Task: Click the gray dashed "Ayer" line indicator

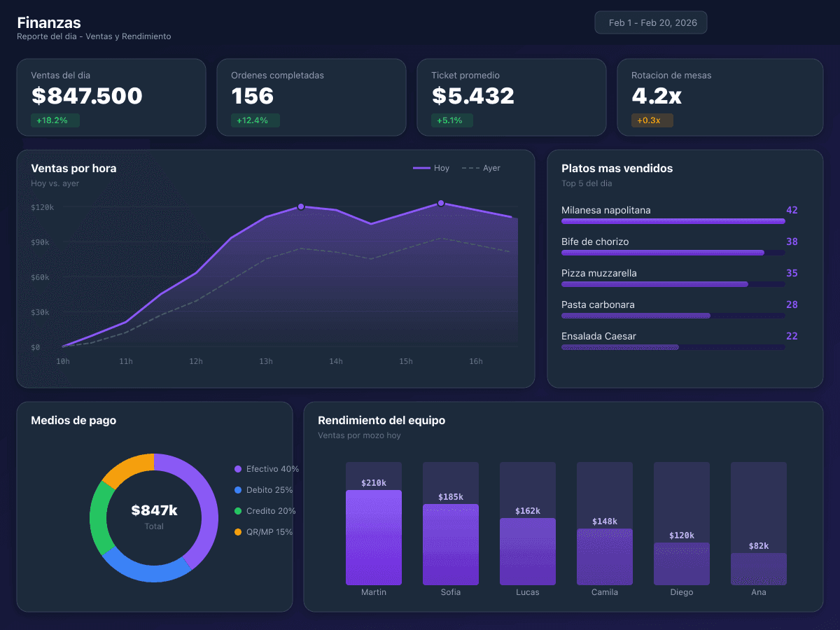Action: pyautogui.click(x=468, y=168)
